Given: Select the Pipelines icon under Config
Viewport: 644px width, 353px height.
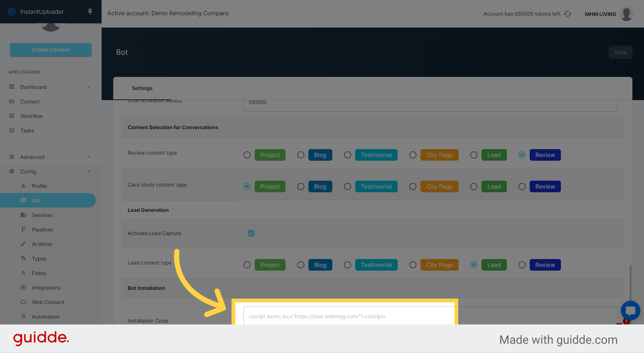Looking at the screenshot, I should [x=23, y=229].
